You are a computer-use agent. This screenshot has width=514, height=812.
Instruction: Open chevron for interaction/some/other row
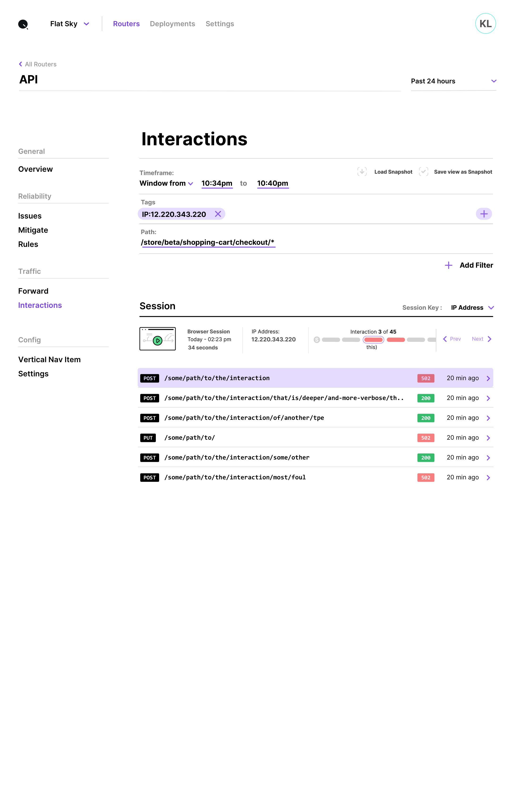[x=488, y=458]
